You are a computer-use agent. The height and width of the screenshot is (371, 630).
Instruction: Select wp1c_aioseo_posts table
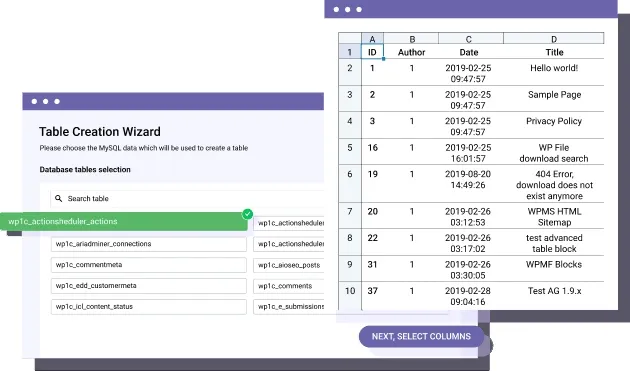pyautogui.click(x=288, y=265)
